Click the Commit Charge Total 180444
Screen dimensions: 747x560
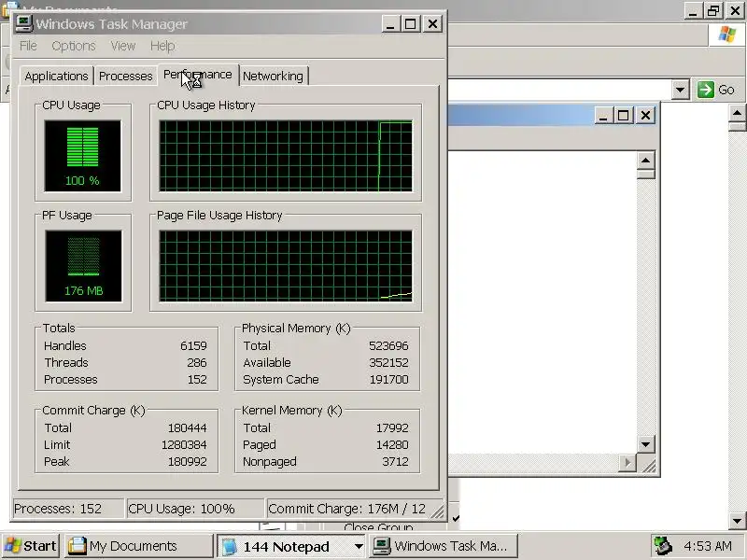click(188, 428)
